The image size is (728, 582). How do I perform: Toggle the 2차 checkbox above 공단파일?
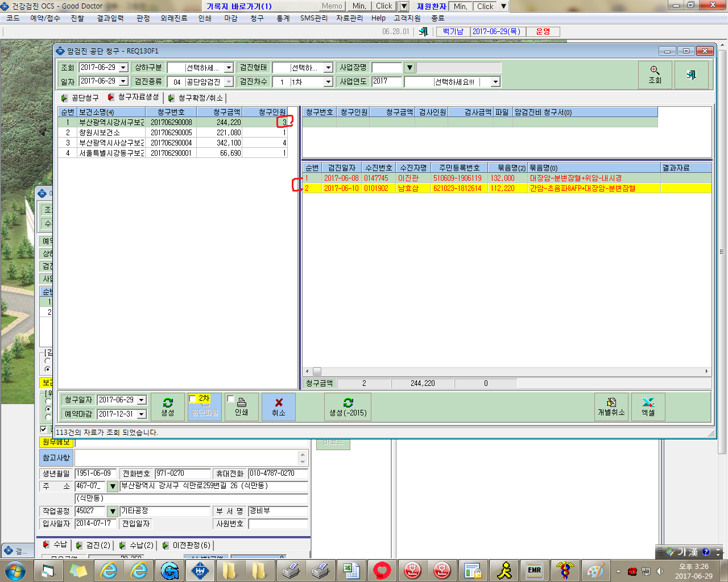pos(192,398)
